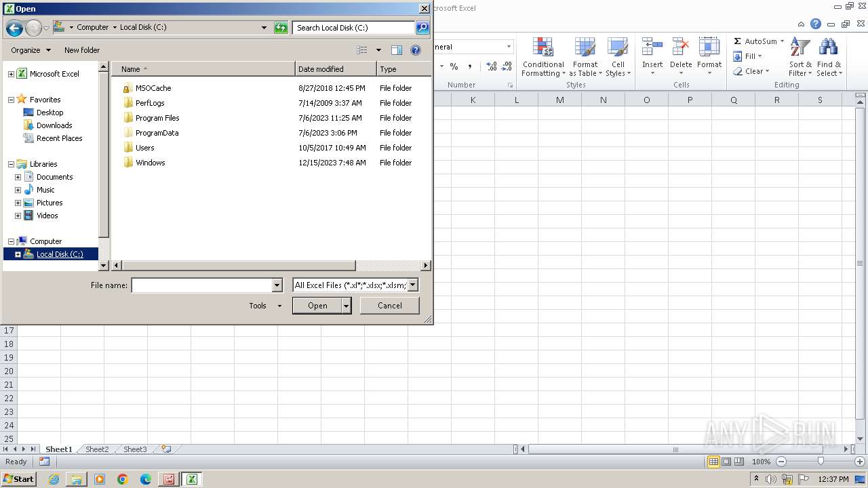The height and width of the screenshot is (488, 868).
Task: Click the green refresh button beside address bar
Action: [281, 28]
